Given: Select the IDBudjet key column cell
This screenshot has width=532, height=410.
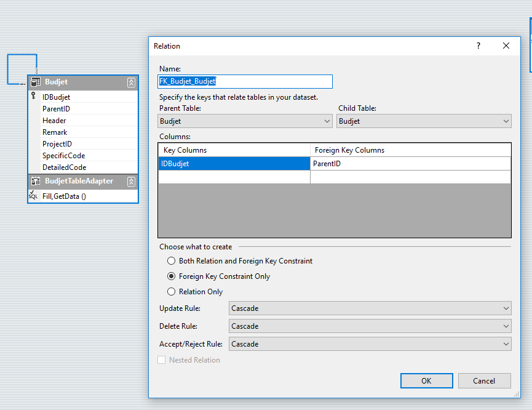Looking at the screenshot, I should [x=234, y=164].
